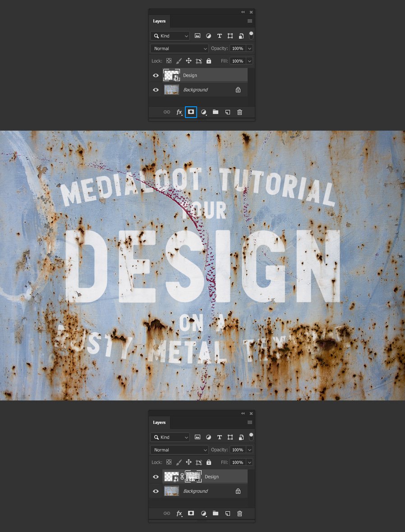The height and width of the screenshot is (532, 405).
Task: Select Design layer name in the bottom panel
Action: point(212,477)
